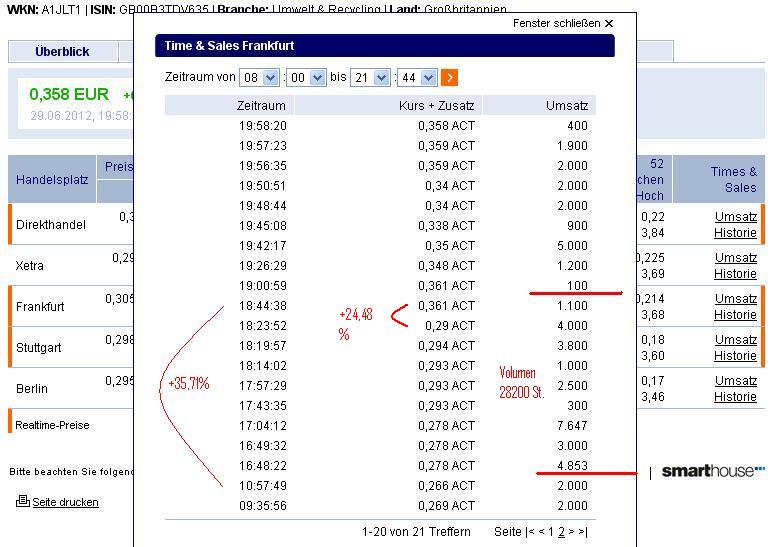
Task: Click the Realtime-Preise legend text
Action: click(x=52, y=425)
